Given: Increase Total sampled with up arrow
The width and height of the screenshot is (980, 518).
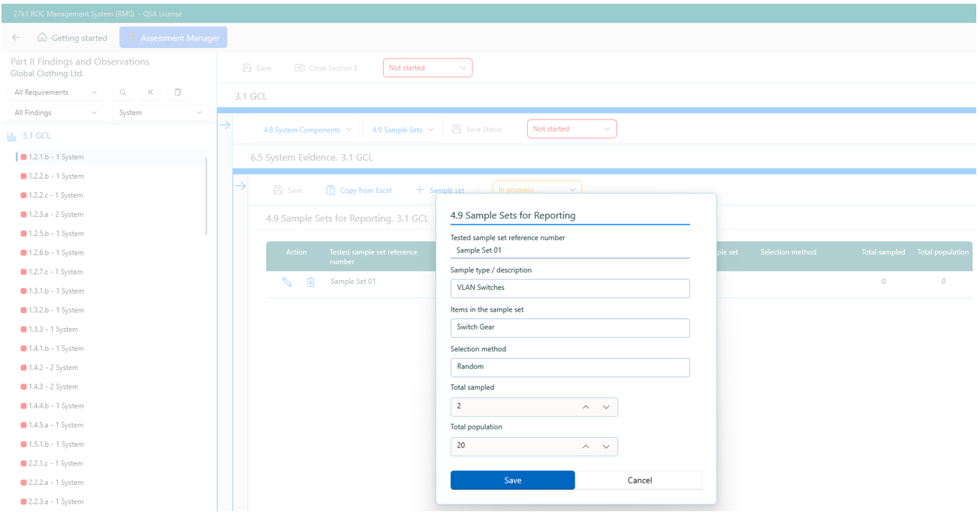Looking at the screenshot, I should point(586,407).
